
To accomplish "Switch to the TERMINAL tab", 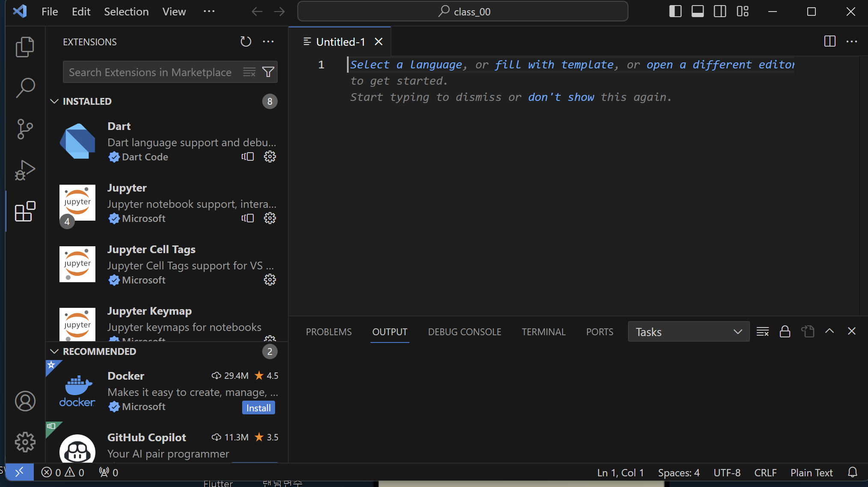I will (x=543, y=332).
